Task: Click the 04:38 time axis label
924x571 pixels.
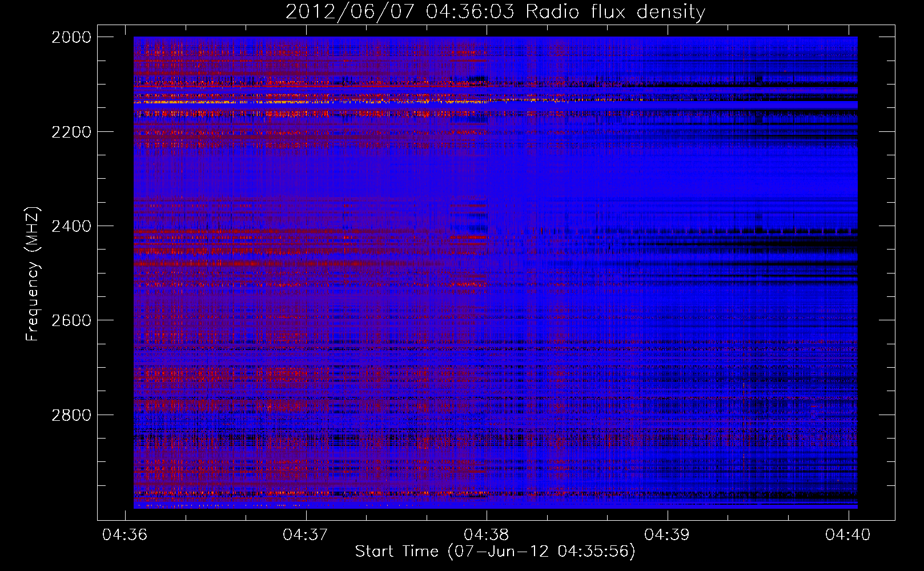Action: [x=487, y=534]
